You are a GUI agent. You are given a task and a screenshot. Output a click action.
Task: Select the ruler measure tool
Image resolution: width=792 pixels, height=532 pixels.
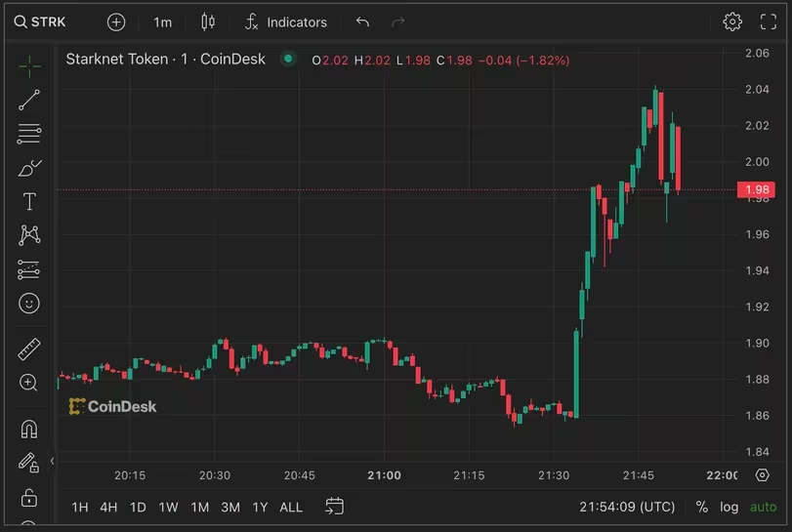pyautogui.click(x=29, y=348)
